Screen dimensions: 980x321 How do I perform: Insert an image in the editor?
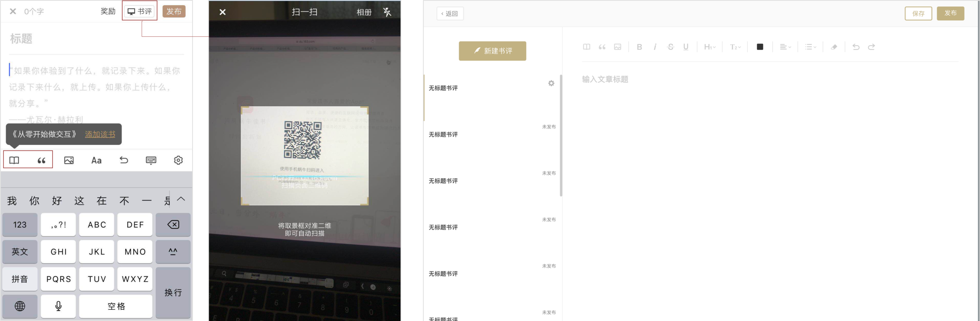click(x=617, y=47)
